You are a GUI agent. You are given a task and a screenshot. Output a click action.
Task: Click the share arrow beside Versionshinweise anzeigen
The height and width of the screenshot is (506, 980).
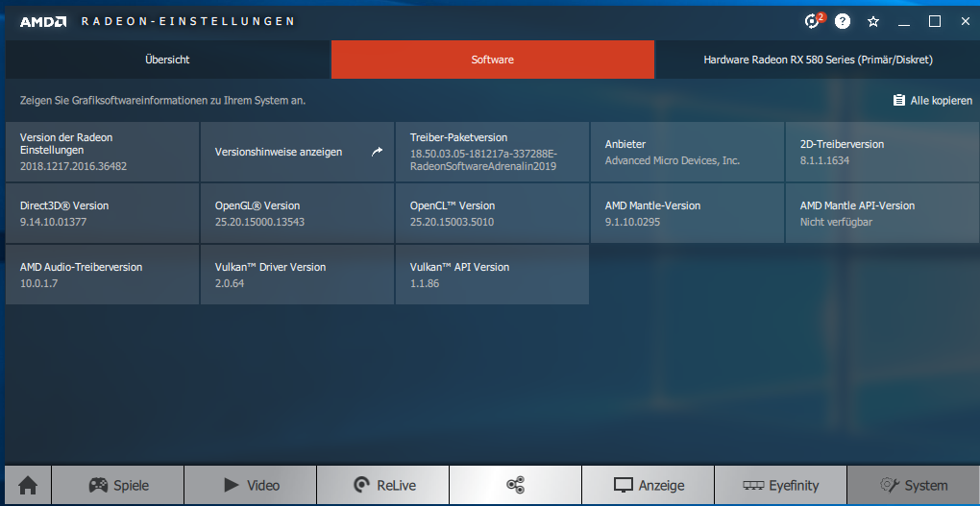pyautogui.click(x=377, y=151)
